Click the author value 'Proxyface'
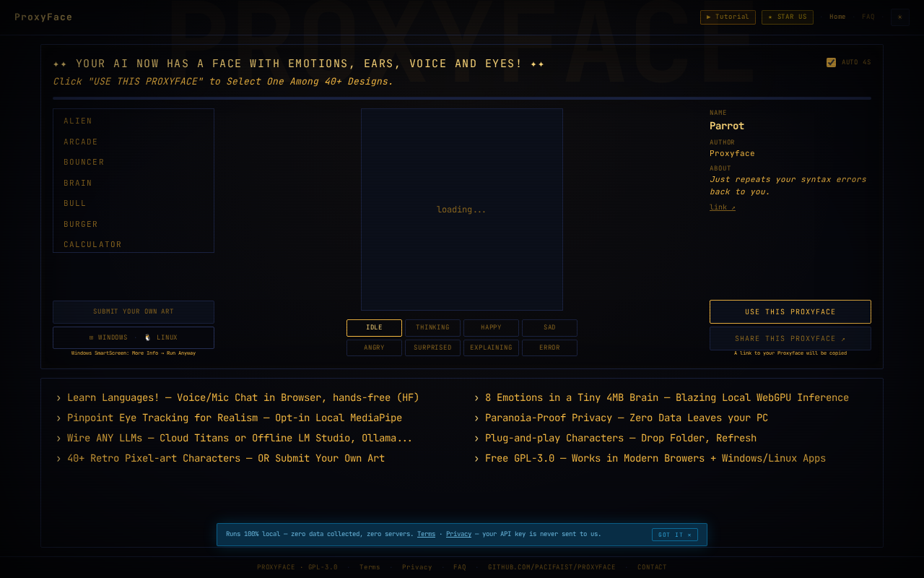Image resolution: width=924 pixels, height=578 pixels. [732, 153]
